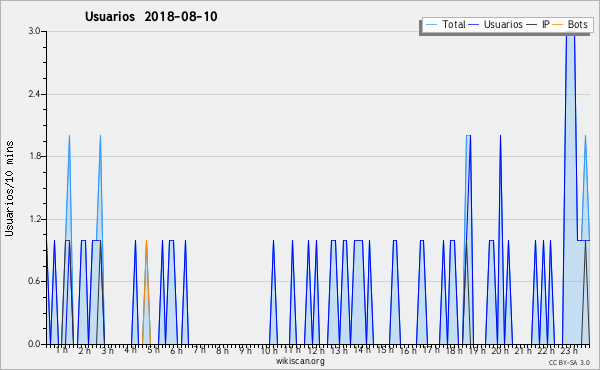600x370 pixels.
Task: Click the '5 h' x-axis label
Action: (x=153, y=350)
